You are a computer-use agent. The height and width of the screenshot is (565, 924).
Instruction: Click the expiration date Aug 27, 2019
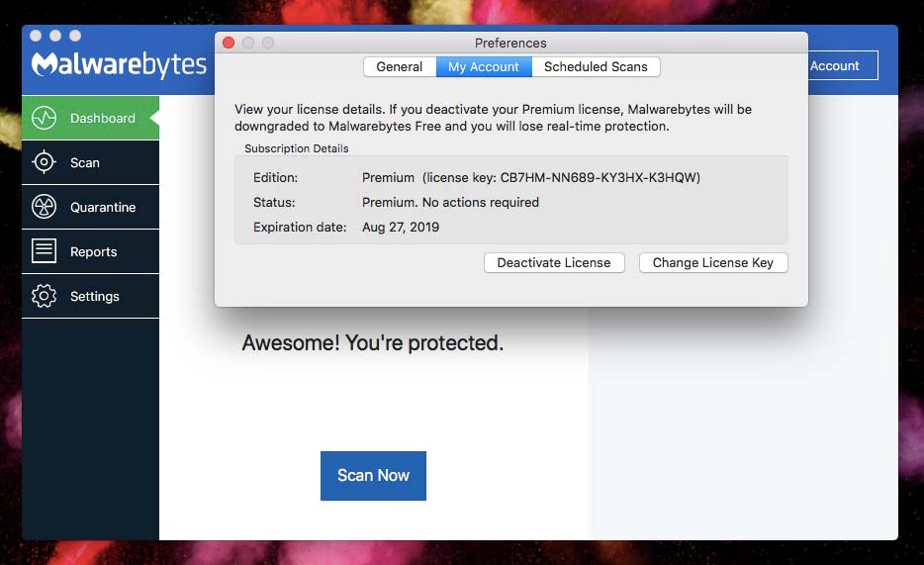[401, 227]
